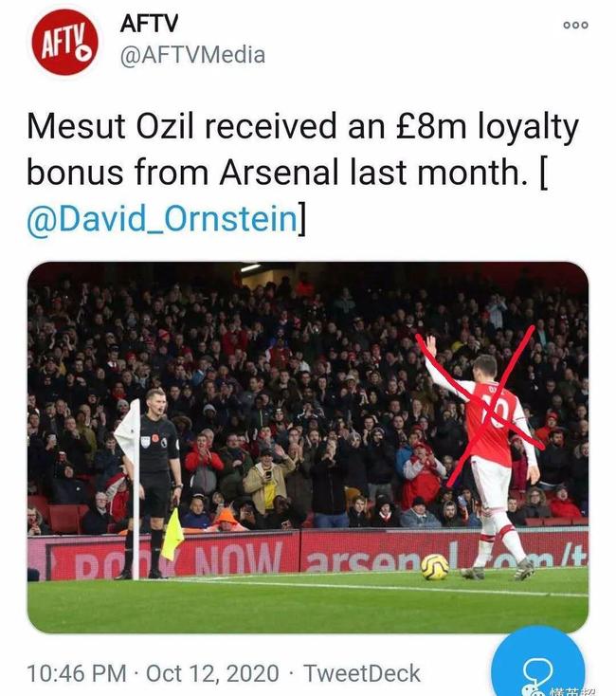Image resolution: width=616 pixels, height=696 pixels.
Task: Open the @David_Ornstein mention link
Action: tap(161, 219)
